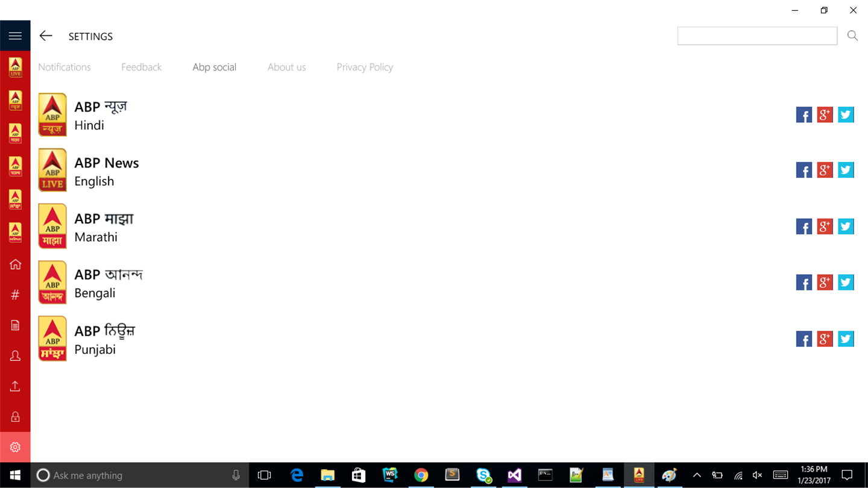Open the About us tab
This screenshot has width=868, height=488.
point(286,67)
